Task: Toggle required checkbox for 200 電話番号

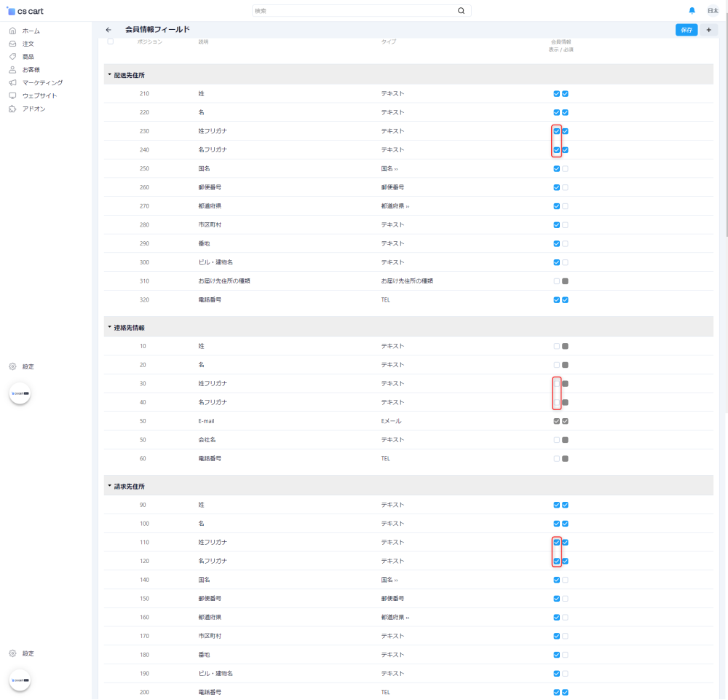Action: pos(565,692)
